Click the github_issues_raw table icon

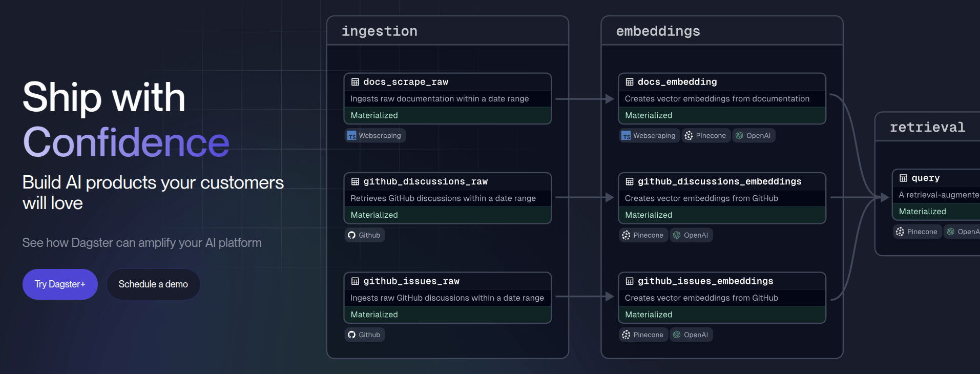tap(355, 281)
